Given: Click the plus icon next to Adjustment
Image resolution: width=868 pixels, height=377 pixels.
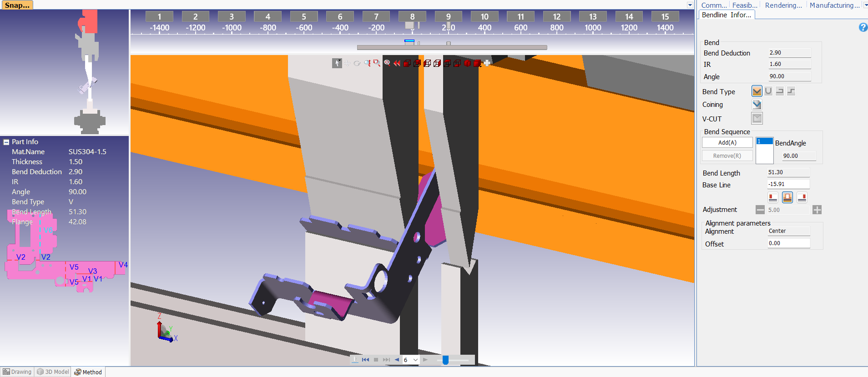Looking at the screenshot, I should [817, 210].
